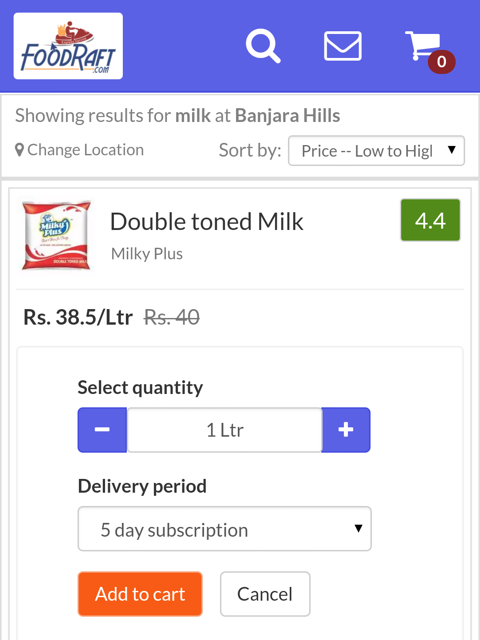Open the search magnifier icon
The width and height of the screenshot is (480, 640).
tap(263, 45)
